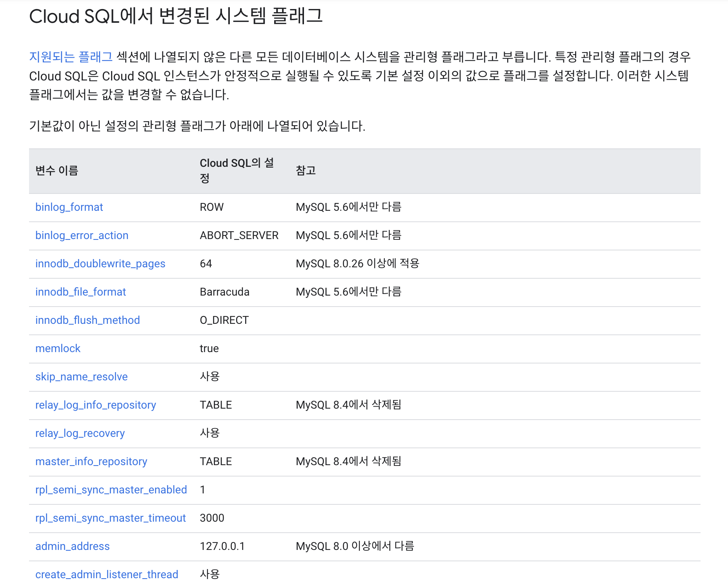Screen dimensions: 728x588
Task: Click master_info_repository note MySQL 8.4에서 삭제됨
Action: (349, 462)
